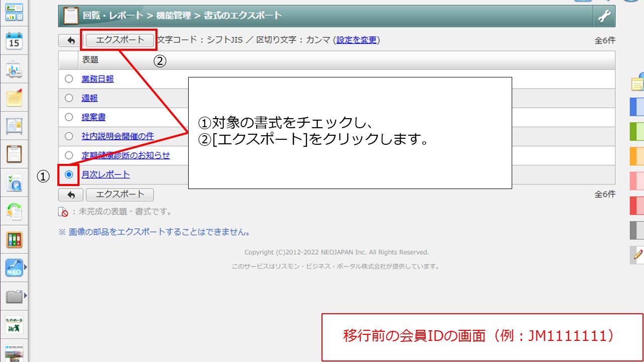Click the clipboard icon in page header
The height and width of the screenshot is (362, 644).
point(71,16)
